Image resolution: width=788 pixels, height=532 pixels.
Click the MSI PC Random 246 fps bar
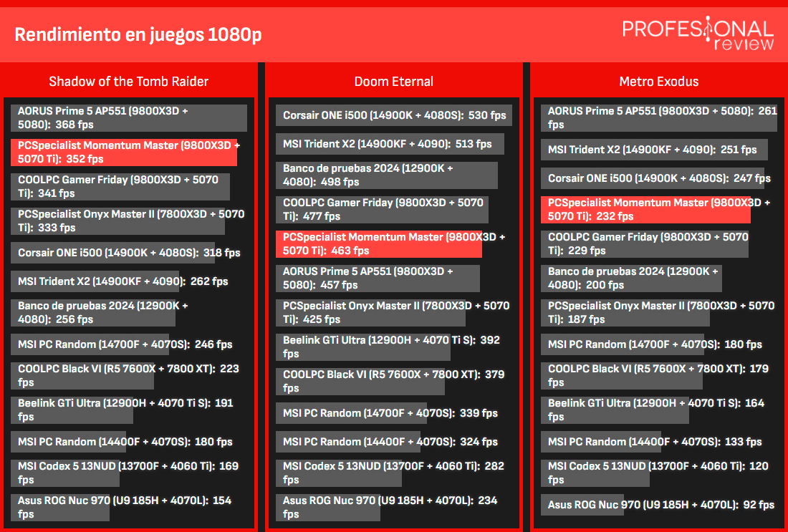(x=90, y=344)
